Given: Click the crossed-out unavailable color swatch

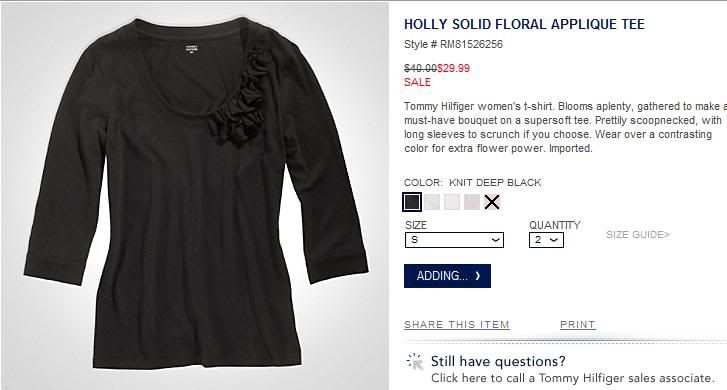Looking at the screenshot, I should 492,202.
